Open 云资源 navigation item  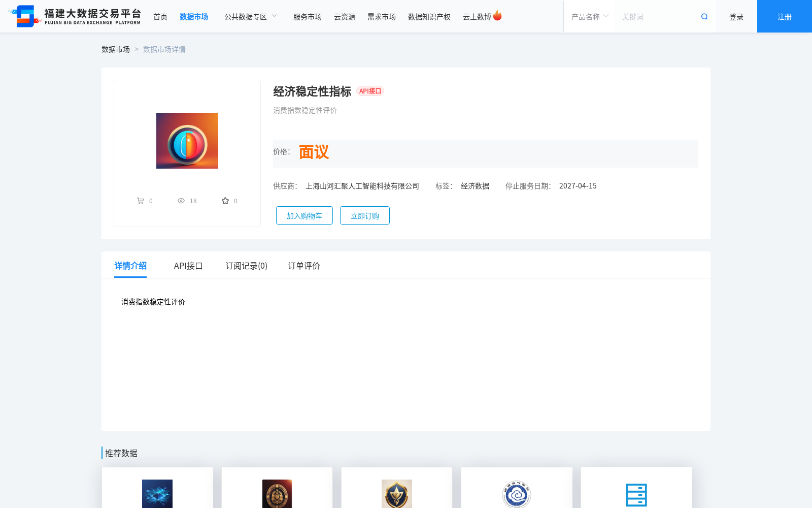tap(345, 17)
